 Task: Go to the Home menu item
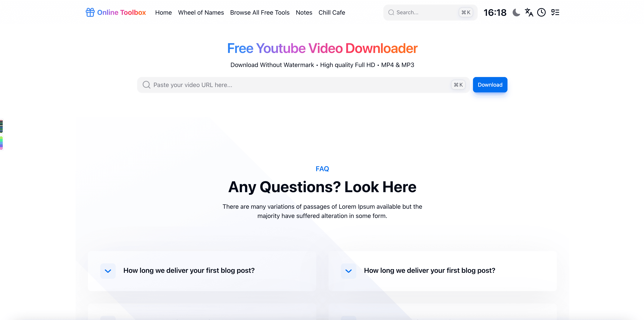pos(164,13)
